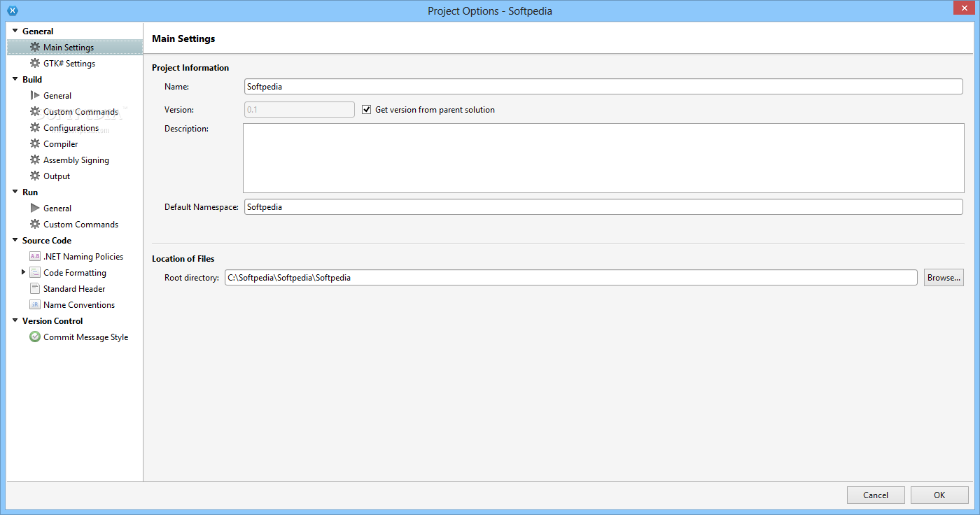
Task: Click the gear icon beside Assembly Signing
Action: click(35, 160)
